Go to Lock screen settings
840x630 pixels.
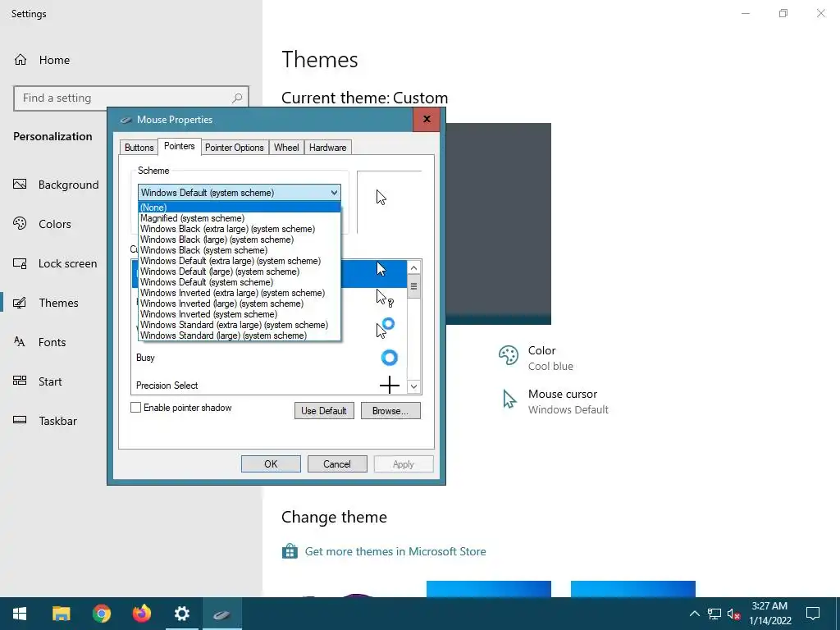coord(55,263)
